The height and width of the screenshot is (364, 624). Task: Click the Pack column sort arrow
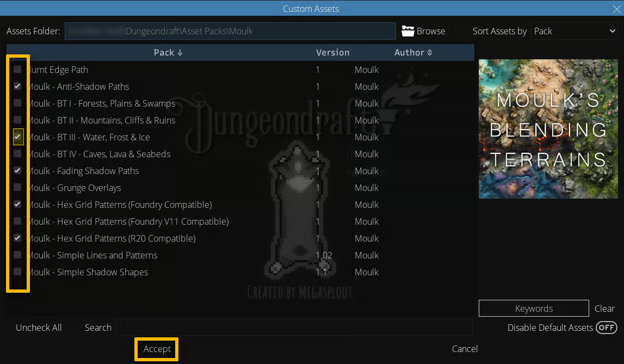click(x=180, y=53)
